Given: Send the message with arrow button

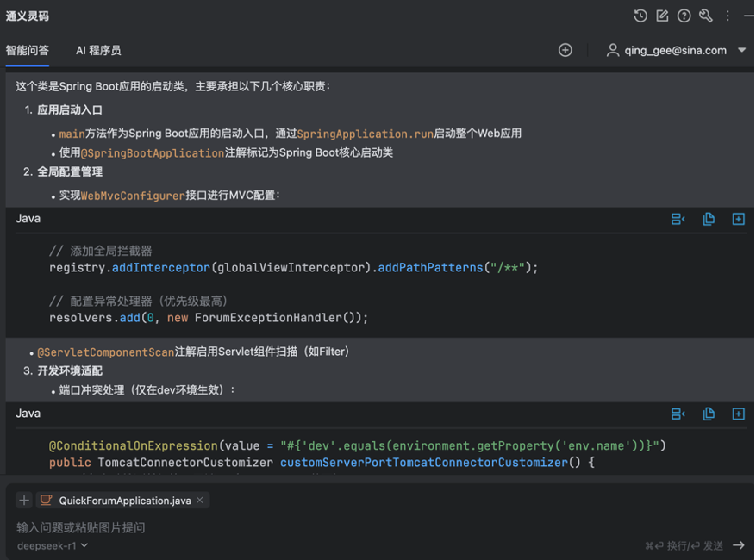Looking at the screenshot, I should (x=738, y=545).
